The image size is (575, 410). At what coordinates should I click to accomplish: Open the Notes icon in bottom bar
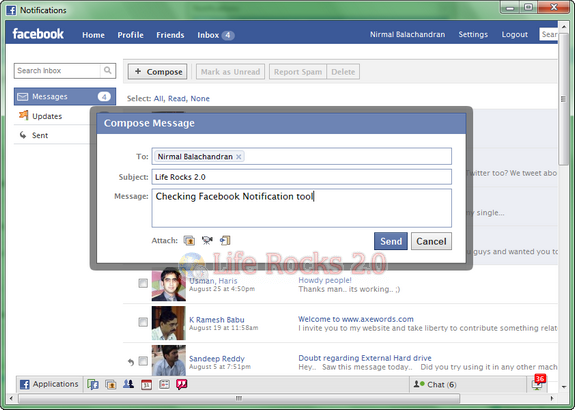[164, 384]
